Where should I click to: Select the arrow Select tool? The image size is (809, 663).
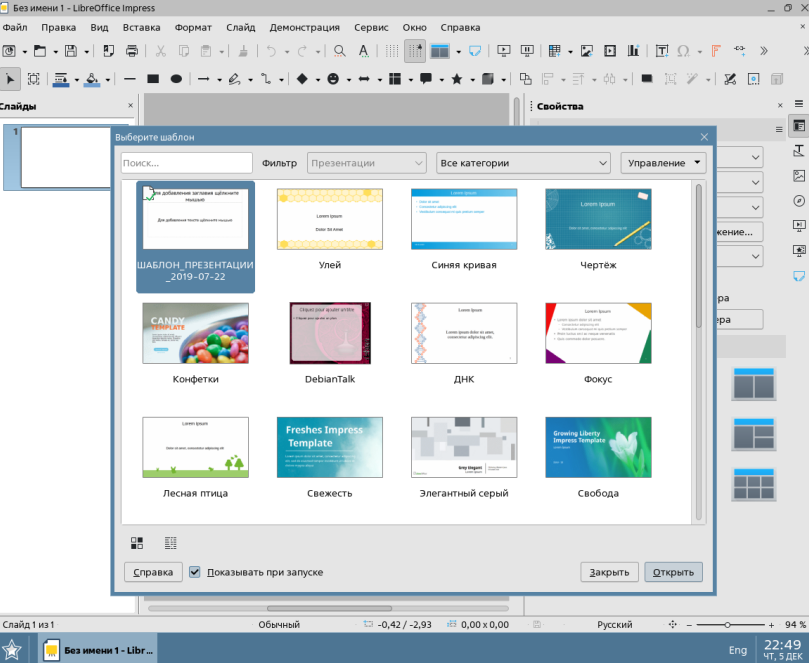coord(10,79)
